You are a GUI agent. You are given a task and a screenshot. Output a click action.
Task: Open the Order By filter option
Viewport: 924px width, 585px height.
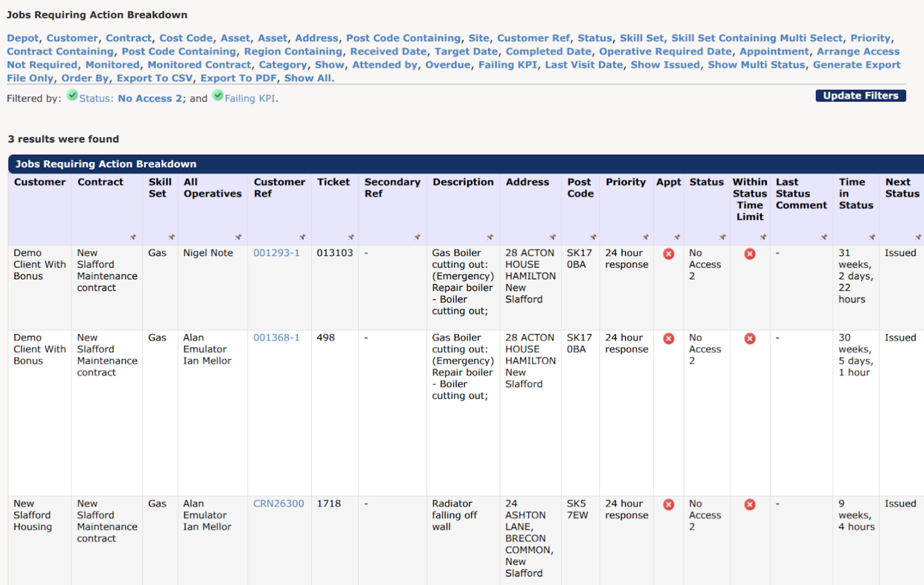point(85,78)
